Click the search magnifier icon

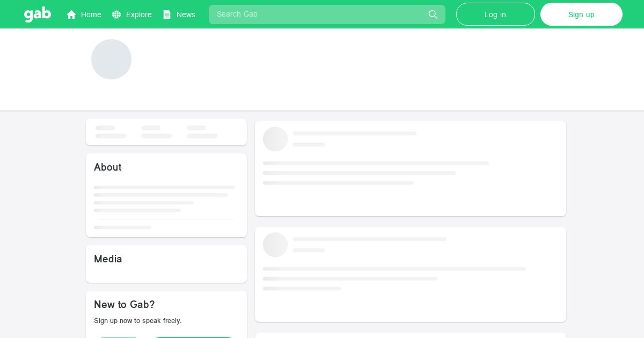(x=433, y=14)
